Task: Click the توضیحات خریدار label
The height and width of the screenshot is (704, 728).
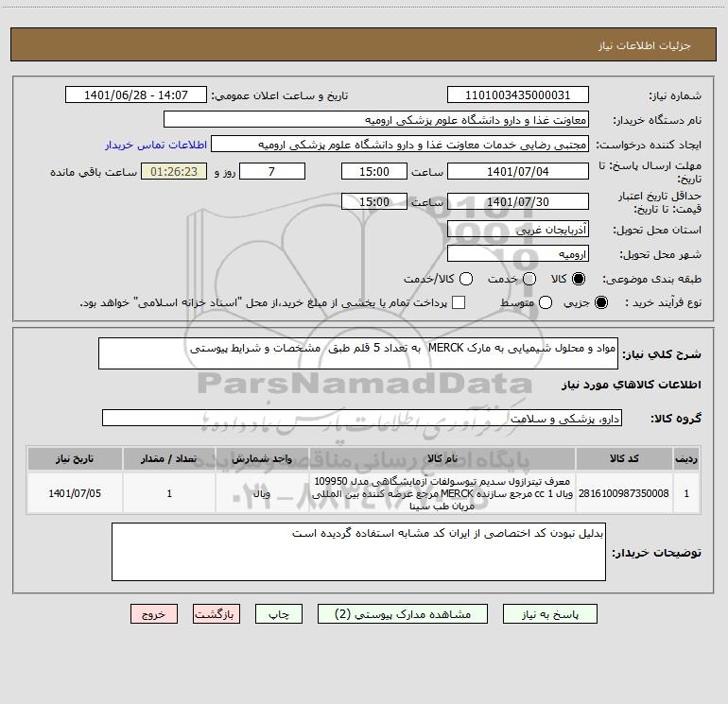Action: 656,553
